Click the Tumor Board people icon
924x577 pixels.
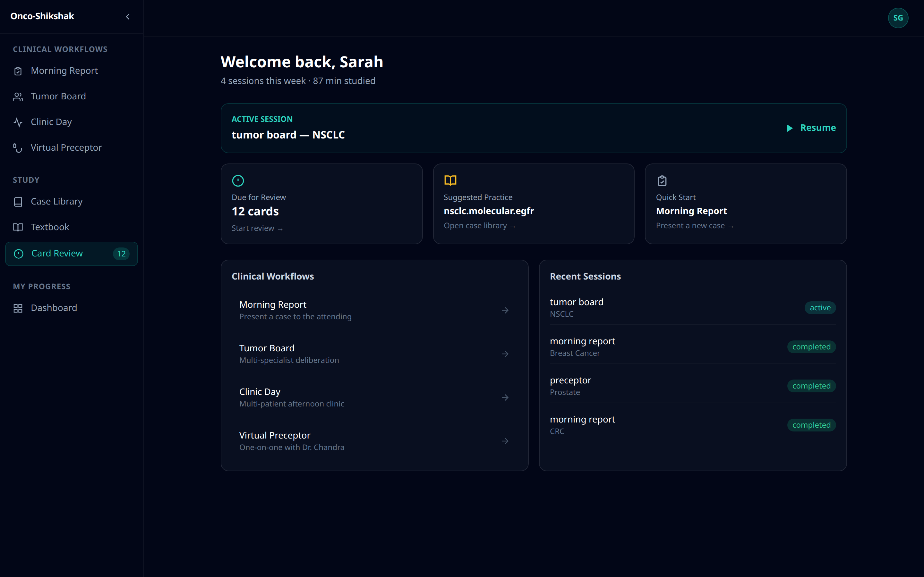(x=18, y=96)
